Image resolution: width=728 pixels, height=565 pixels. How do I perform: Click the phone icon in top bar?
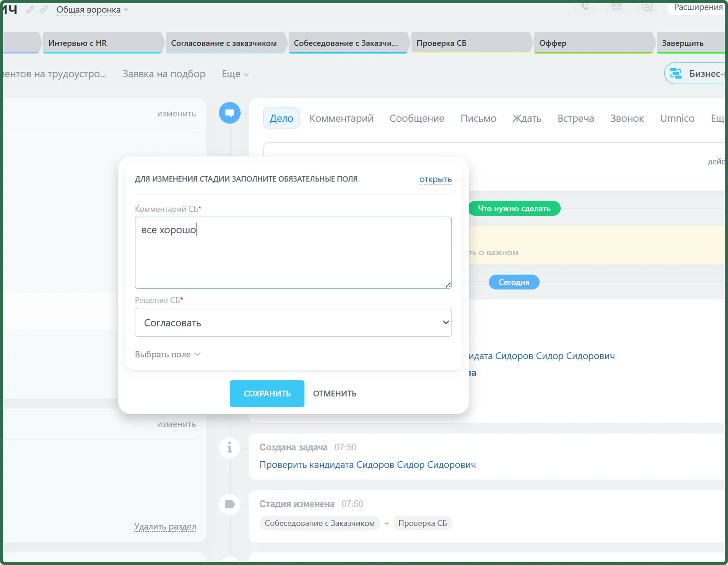(585, 7)
